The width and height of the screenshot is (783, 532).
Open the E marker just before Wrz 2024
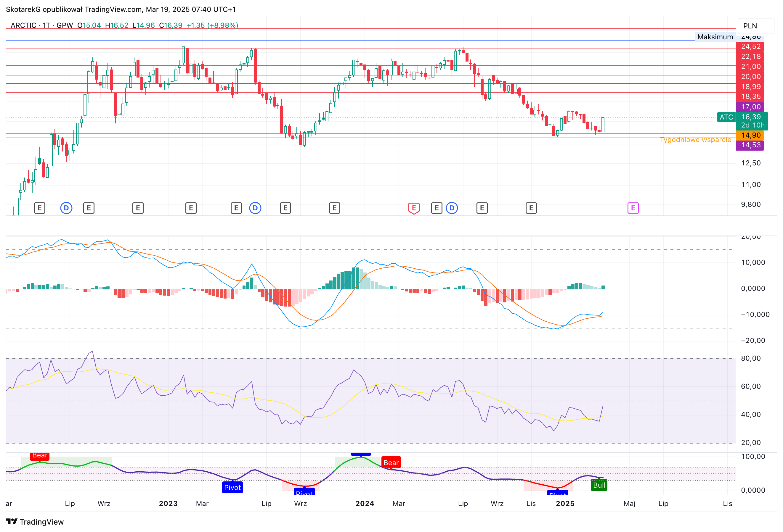click(482, 208)
